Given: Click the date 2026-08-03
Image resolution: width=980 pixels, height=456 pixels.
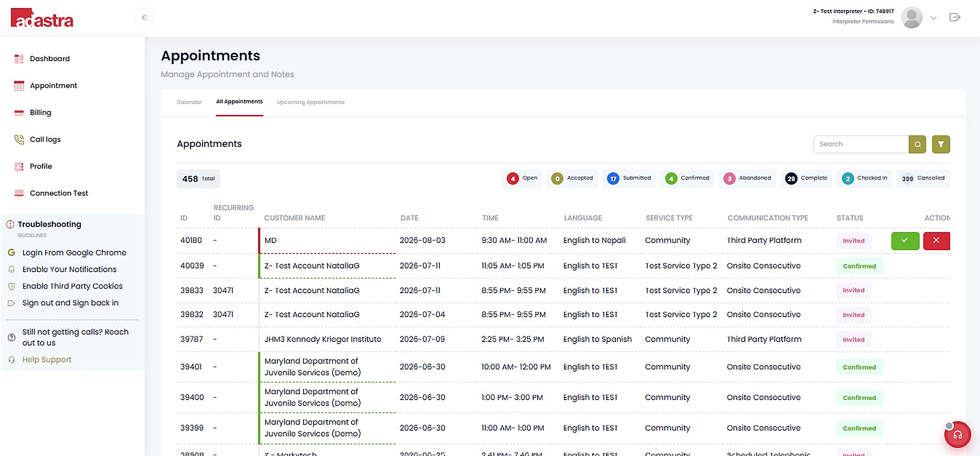Looking at the screenshot, I should pyautogui.click(x=422, y=241).
